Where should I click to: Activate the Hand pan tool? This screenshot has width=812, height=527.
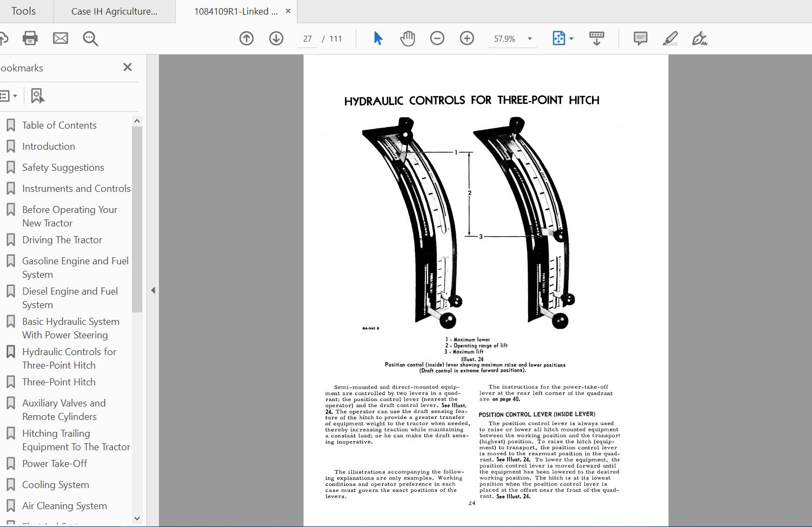pos(408,38)
